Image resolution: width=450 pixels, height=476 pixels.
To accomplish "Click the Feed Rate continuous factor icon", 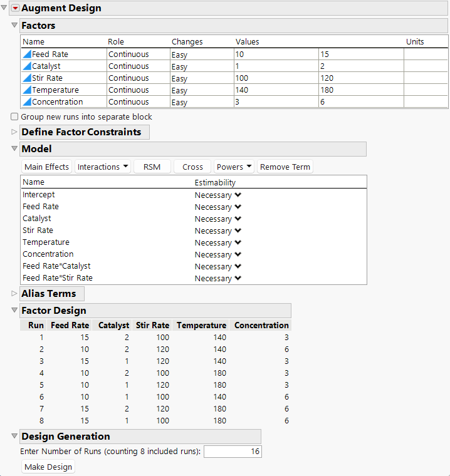I will 27,54.
